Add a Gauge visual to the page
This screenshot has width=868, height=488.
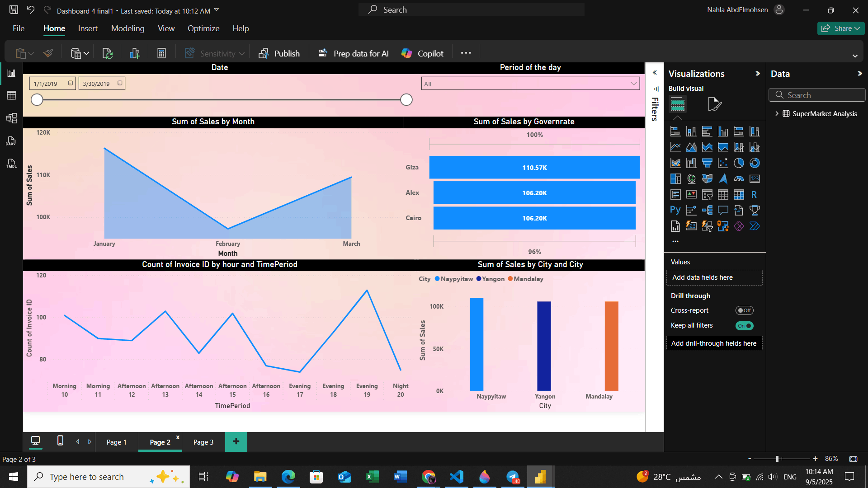pyautogui.click(x=739, y=178)
